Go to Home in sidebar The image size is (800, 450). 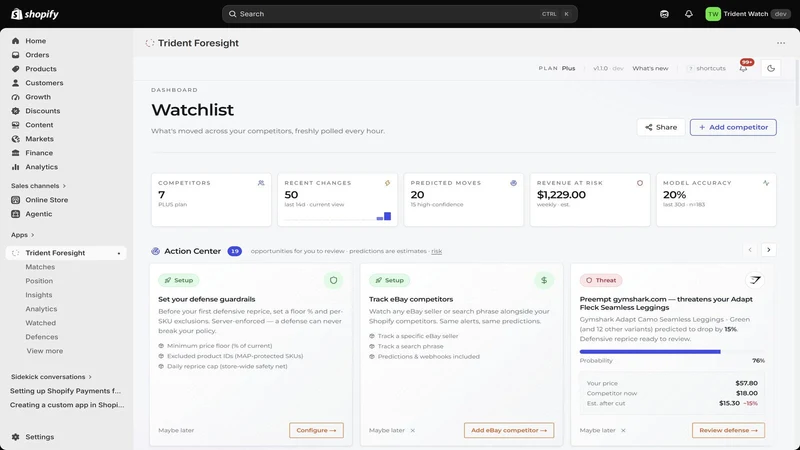pos(35,41)
